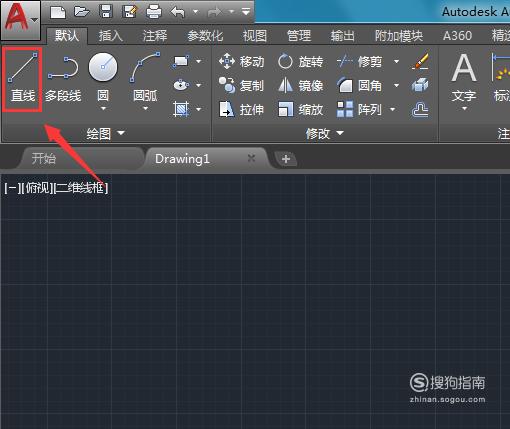Click the 镜像 (Mirror) tool
The image size is (510, 429).
click(301, 86)
